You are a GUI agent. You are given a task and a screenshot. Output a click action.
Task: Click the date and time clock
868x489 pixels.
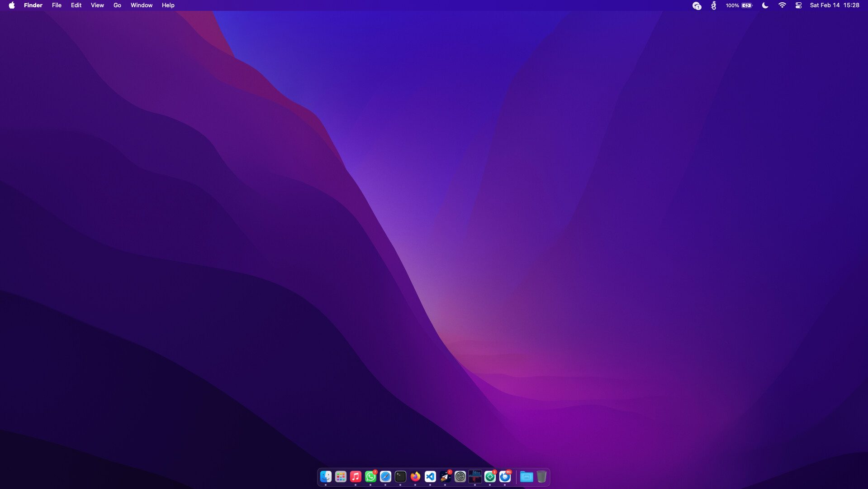click(835, 5)
